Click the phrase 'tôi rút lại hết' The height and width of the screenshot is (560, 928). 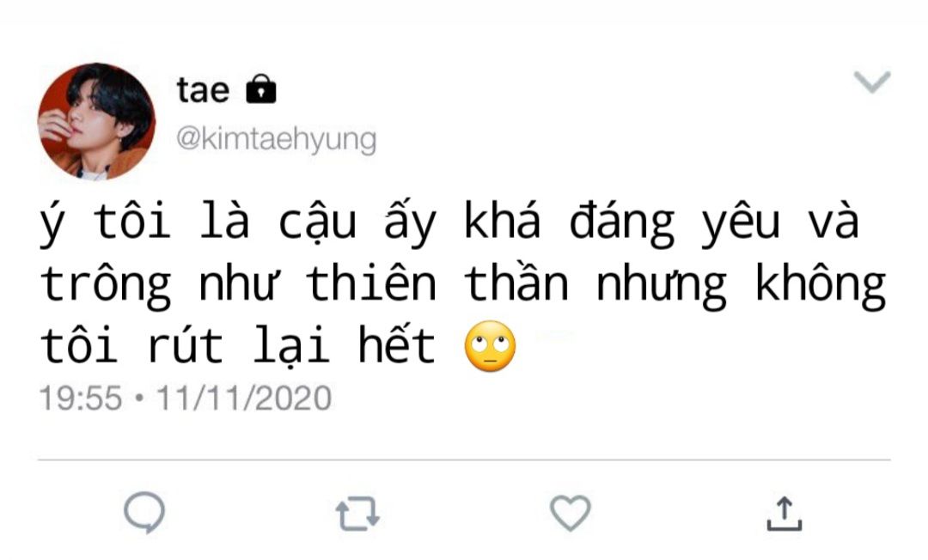[x=238, y=346]
